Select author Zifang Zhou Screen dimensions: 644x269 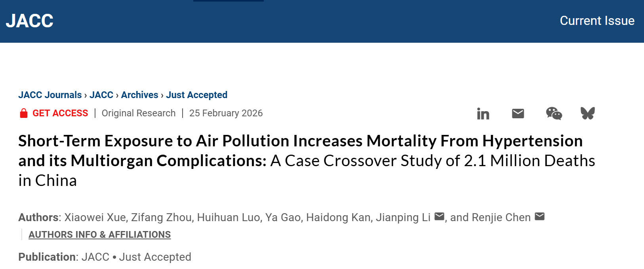coord(162,218)
